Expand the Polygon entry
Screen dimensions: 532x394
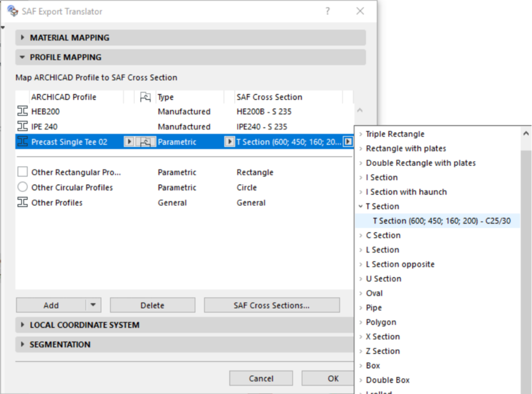[x=361, y=322]
